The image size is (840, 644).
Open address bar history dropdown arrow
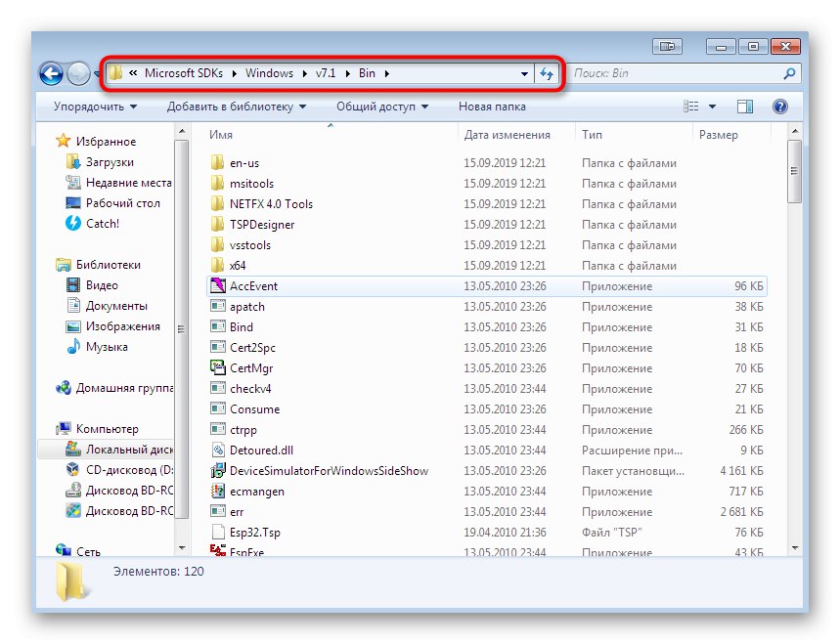pyautogui.click(x=524, y=74)
